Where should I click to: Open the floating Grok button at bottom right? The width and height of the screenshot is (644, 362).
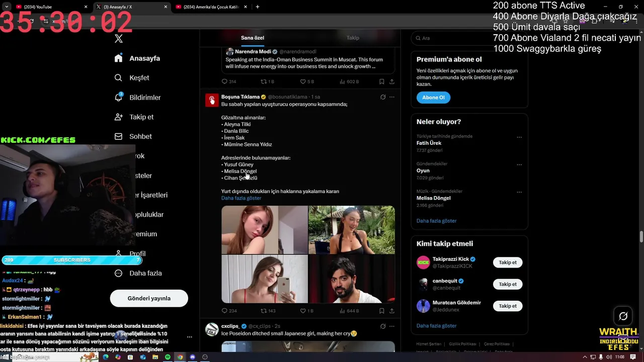(x=623, y=316)
